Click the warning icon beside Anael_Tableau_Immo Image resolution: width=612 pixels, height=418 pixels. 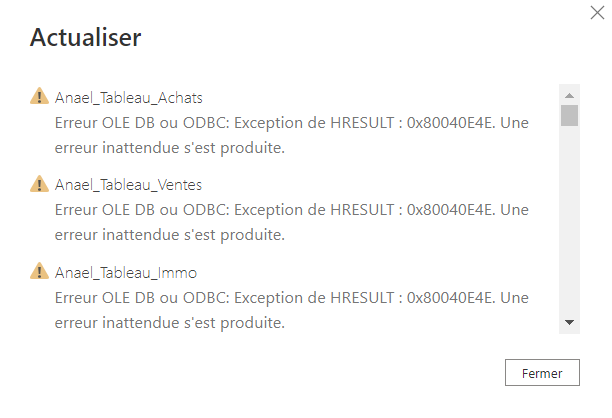click(x=39, y=271)
